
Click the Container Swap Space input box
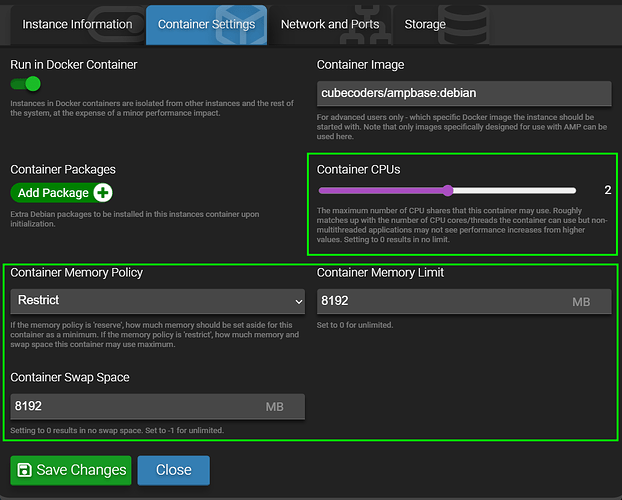[x=135, y=407]
